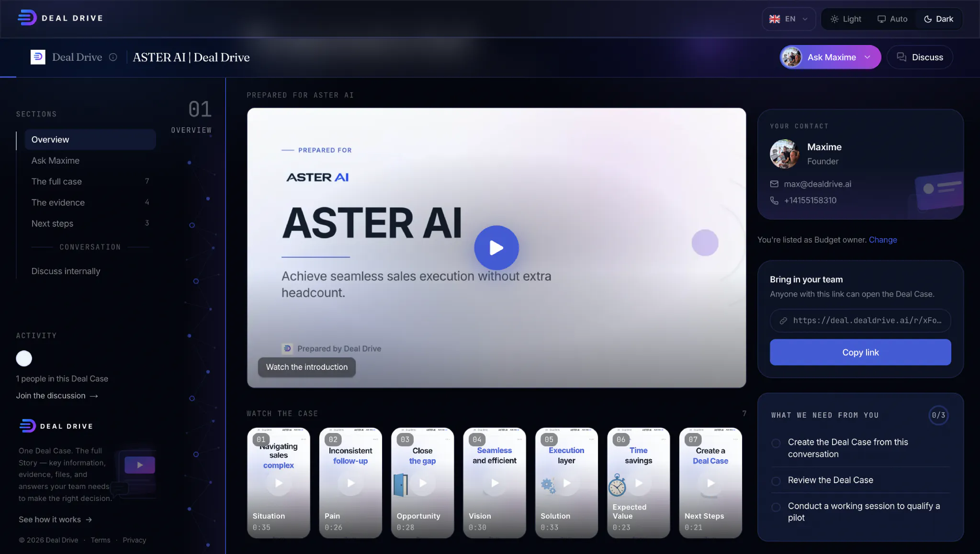The image size is (980, 554).
Task: Click the small video play thumbnail in sidebar
Action: tap(140, 465)
